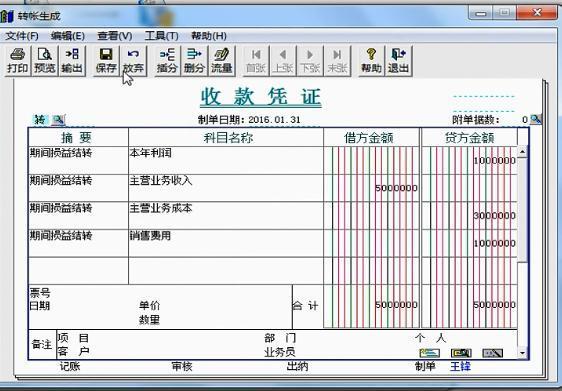Open lookup next to 附单据数 field
The height and width of the screenshot is (391, 562).
coord(535,119)
